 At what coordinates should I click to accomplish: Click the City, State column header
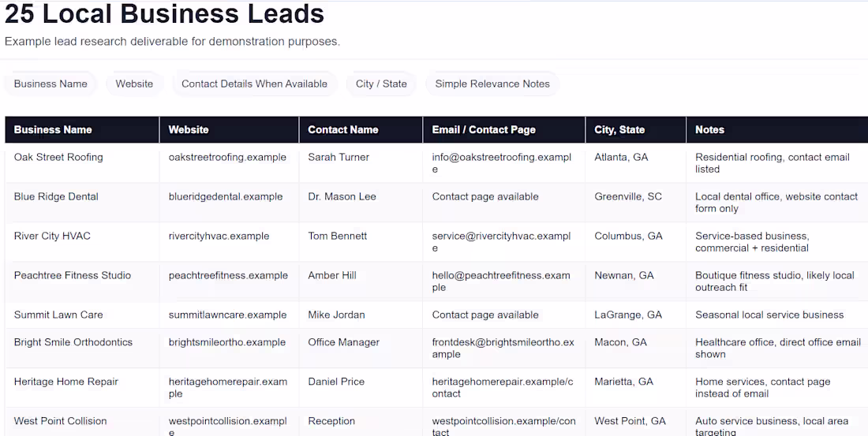tap(619, 129)
